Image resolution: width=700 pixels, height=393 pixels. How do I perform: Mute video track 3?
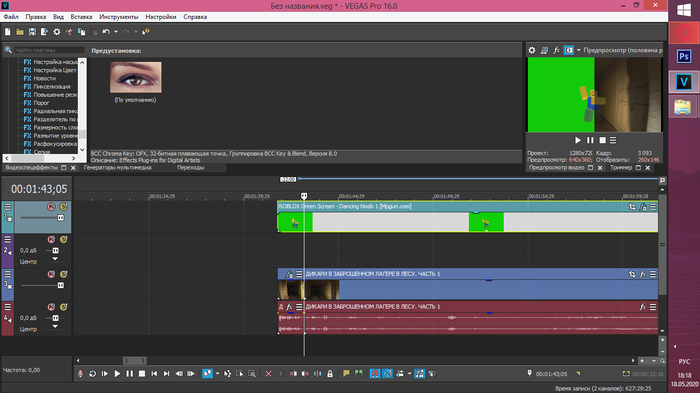pos(51,274)
